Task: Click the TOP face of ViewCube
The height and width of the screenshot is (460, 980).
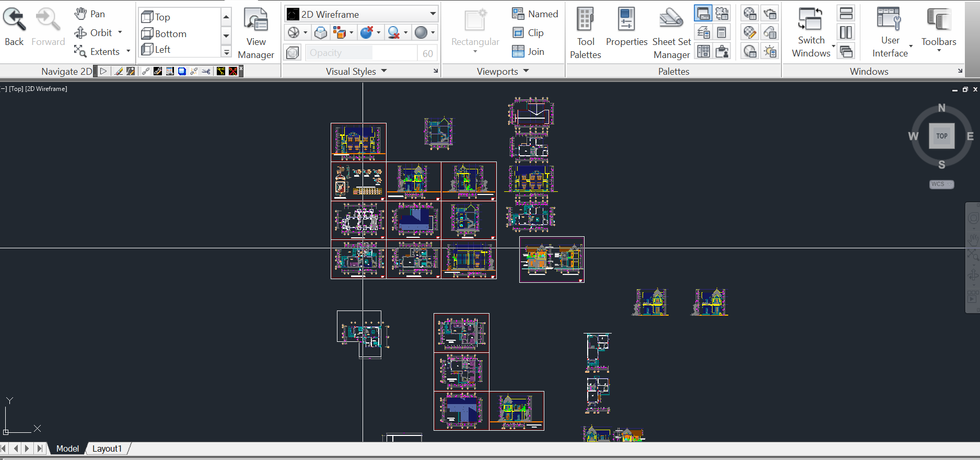Action: pos(941,136)
